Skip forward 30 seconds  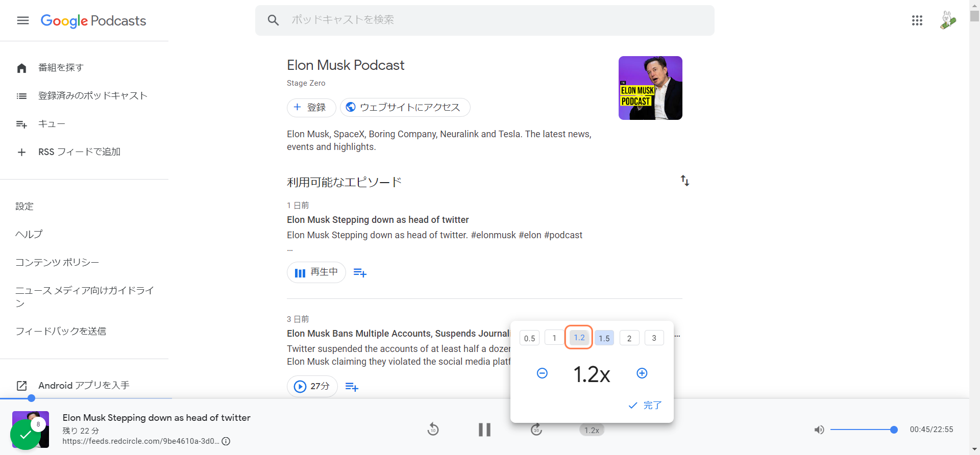tap(536, 429)
